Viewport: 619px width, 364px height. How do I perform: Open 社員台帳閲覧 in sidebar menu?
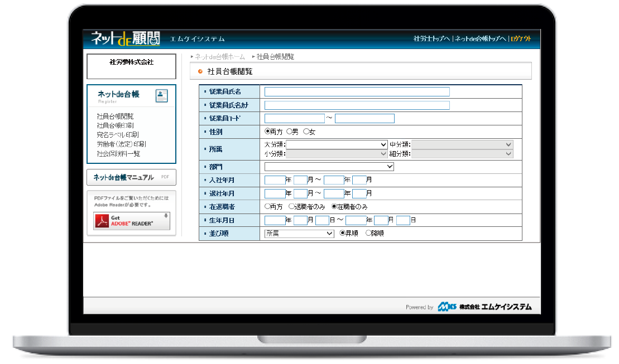point(116,116)
